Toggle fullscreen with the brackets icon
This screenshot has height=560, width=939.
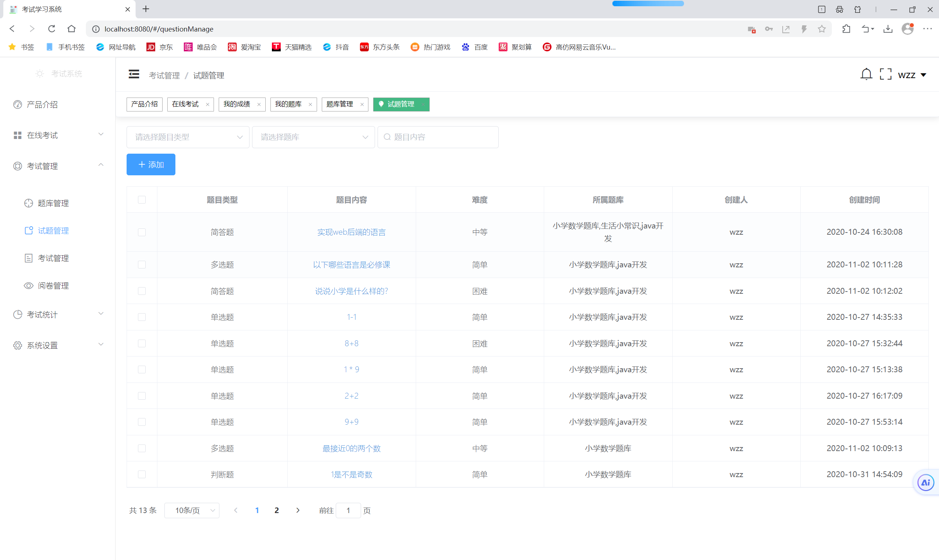pos(885,74)
